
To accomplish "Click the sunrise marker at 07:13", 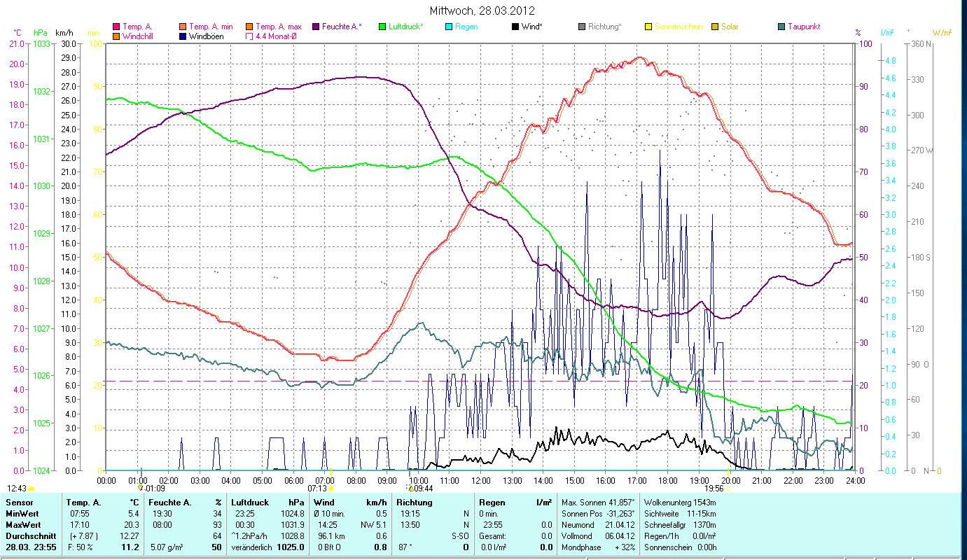I will point(331,488).
